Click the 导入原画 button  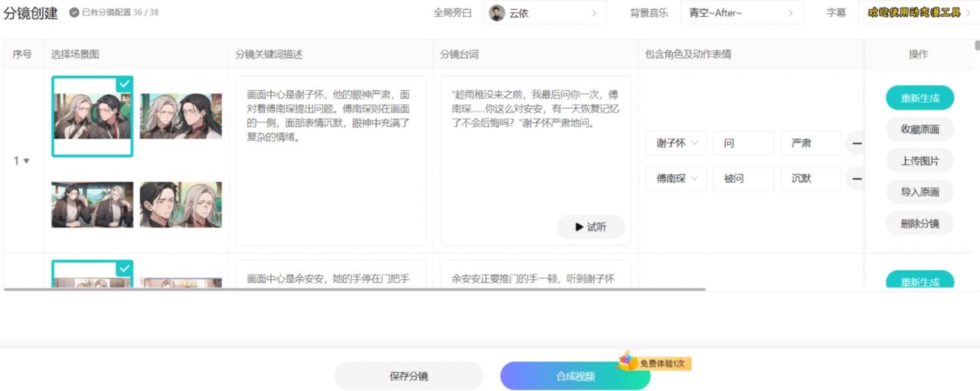coord(920,192)
